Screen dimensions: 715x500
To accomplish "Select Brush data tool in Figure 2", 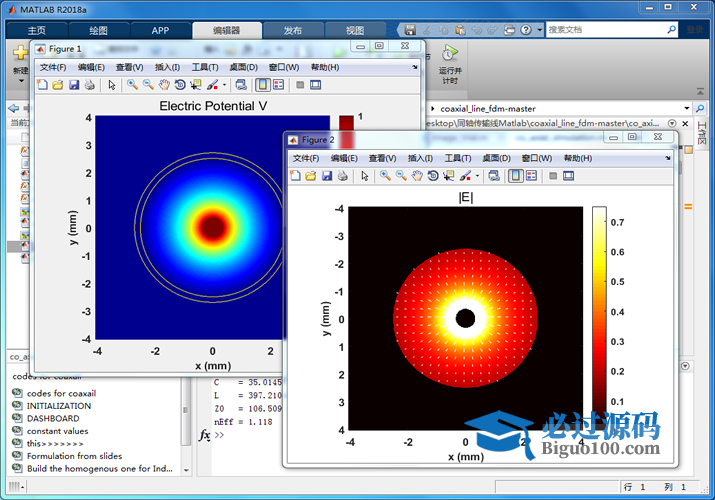I will (466, 176).
